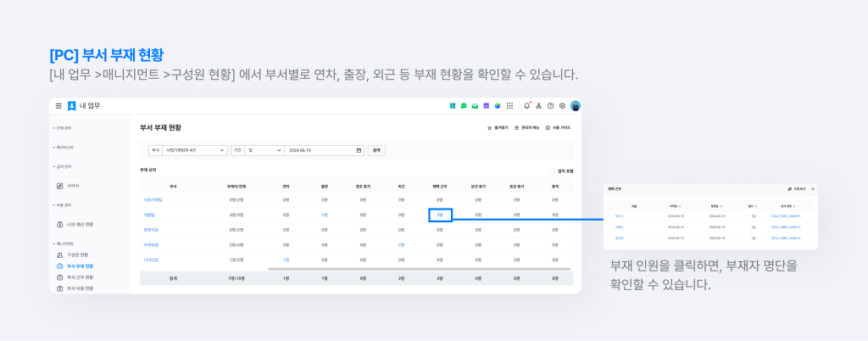Click the 사용 가이드 info icon
The width and height of the screenshot is (868, 341).
548,128
